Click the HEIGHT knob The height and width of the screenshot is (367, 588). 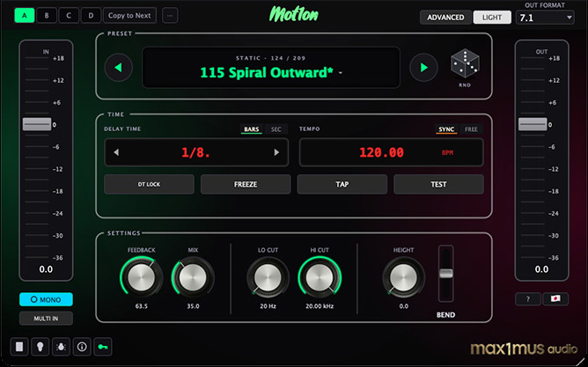click(403, 278)
